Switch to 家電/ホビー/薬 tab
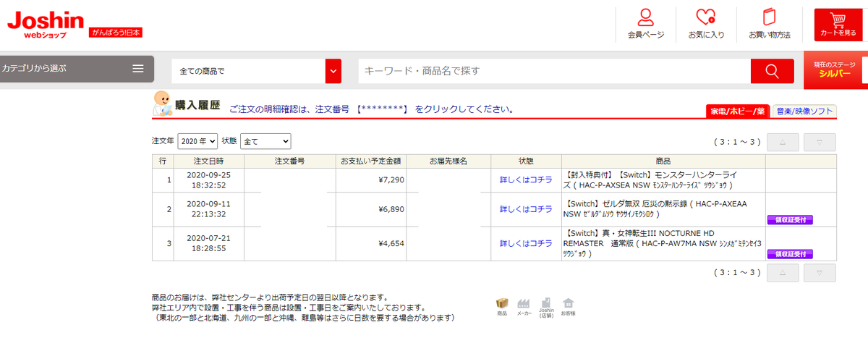868x359 pixels. (737, 111)
